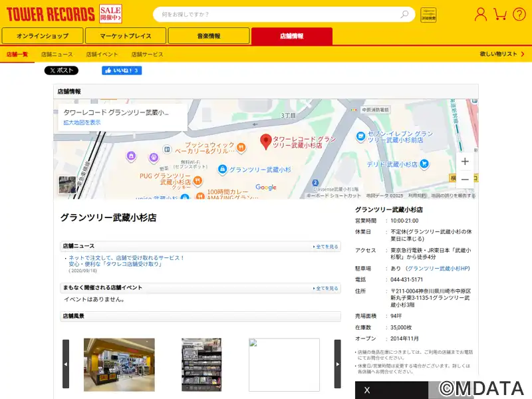Click the purple pet shop map marker
This screenshot has height=399, width=532.
point(154,158)
